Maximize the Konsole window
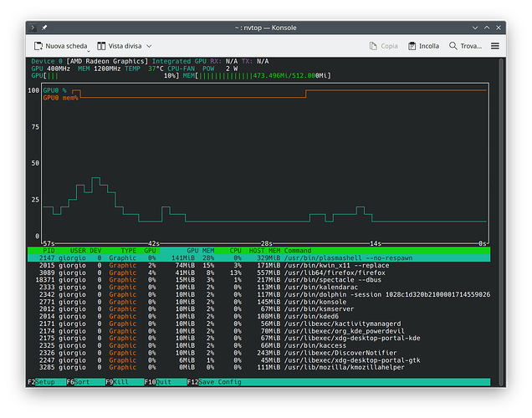 pyautogui.click(x=487, y=28)
